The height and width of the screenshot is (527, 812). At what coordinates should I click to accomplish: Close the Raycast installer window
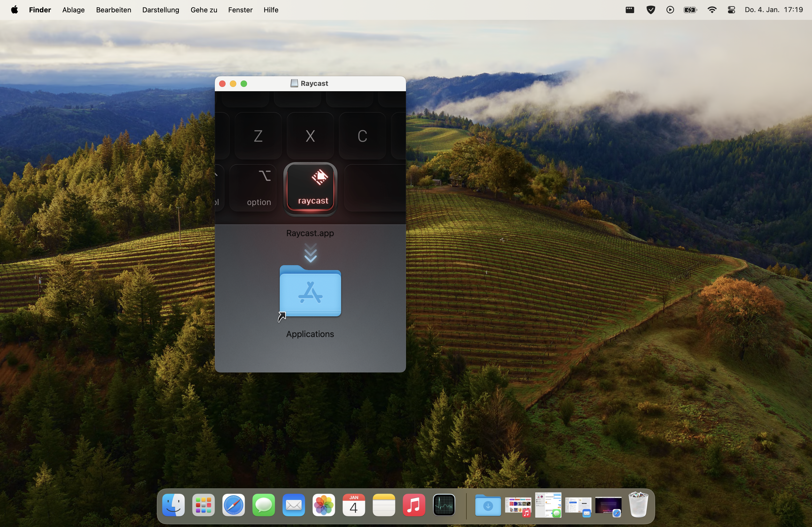222,84
